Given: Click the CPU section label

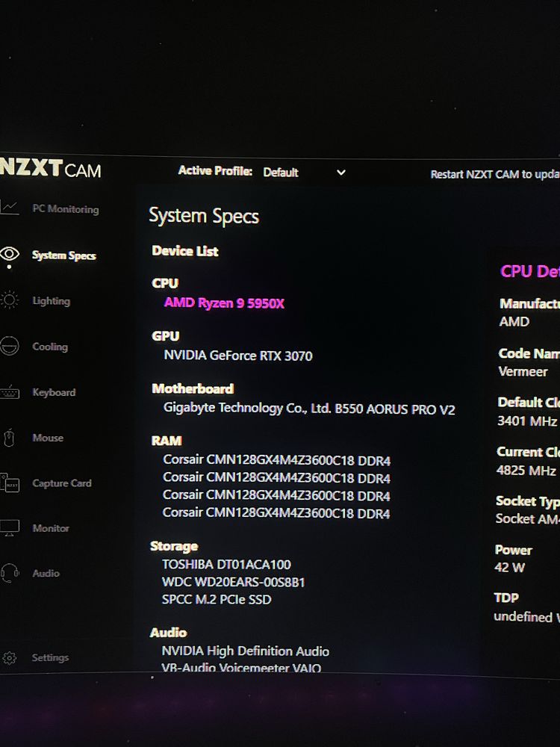Looking at the screenshot, I should pos(165,283).
